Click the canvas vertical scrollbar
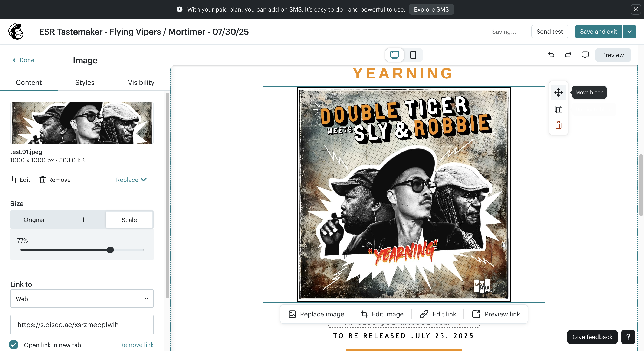Screen dimensions: 644x351 (x=641, y=185)
